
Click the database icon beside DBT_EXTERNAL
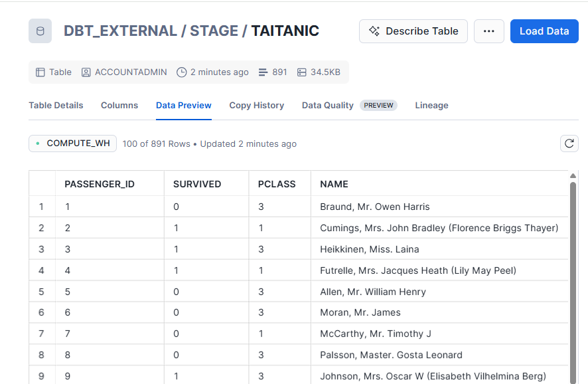(40, 31)
